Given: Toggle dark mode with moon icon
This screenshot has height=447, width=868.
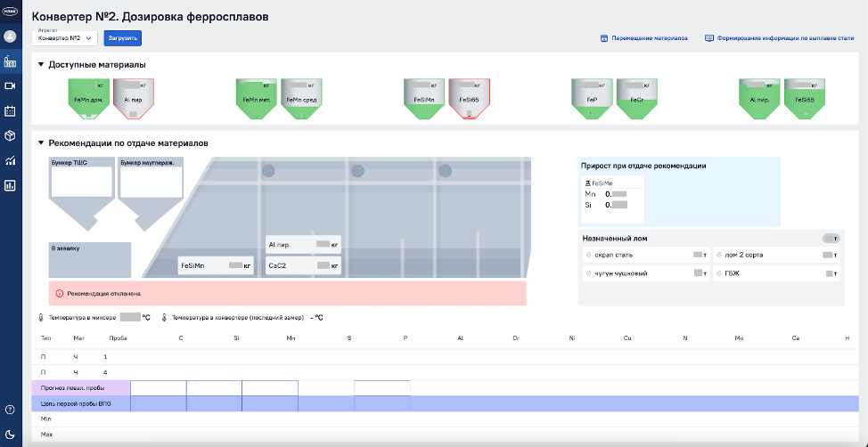Looking at the screenshot, I should [11, 434].
